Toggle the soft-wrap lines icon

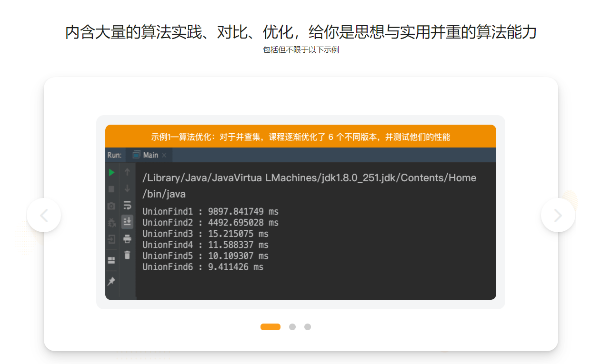coord(127,206)
